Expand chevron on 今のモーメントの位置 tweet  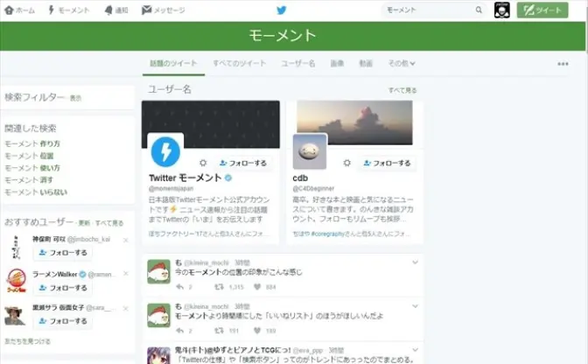pyautogui.click(x=415, y=262)
